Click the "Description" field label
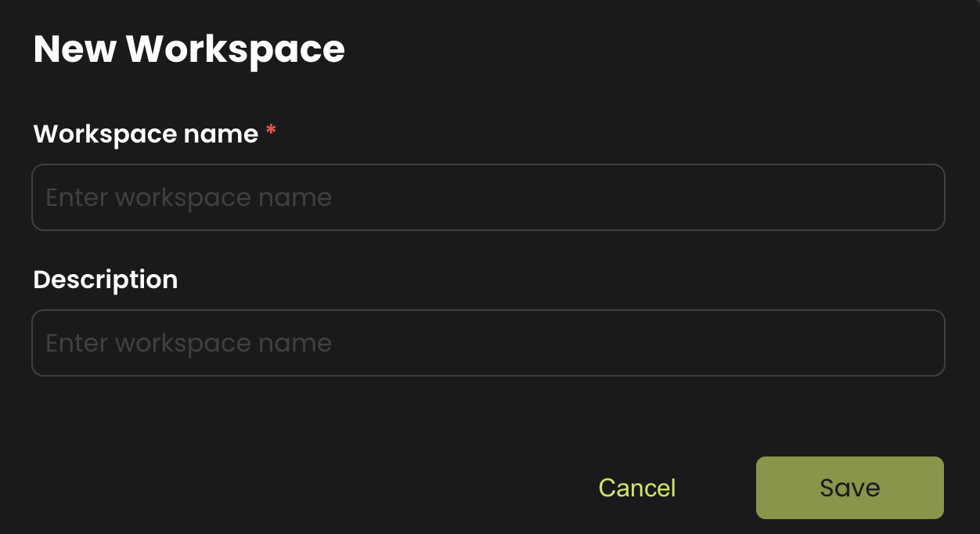980x534 pixels. click(x=106, y=280)
